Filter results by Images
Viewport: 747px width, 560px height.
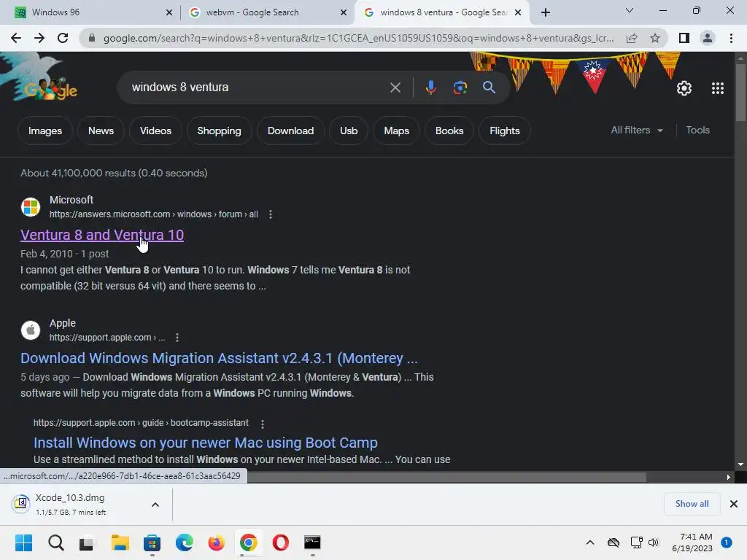(45, 131)
